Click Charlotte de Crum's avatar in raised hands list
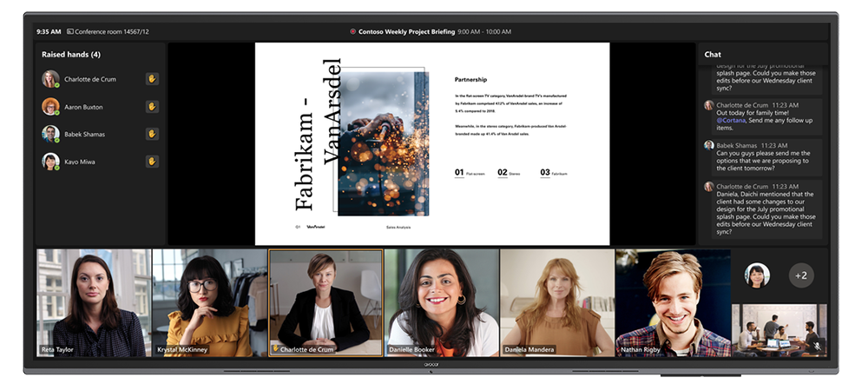868x384 pixels. pyautogui.click(x=50, y=79)
